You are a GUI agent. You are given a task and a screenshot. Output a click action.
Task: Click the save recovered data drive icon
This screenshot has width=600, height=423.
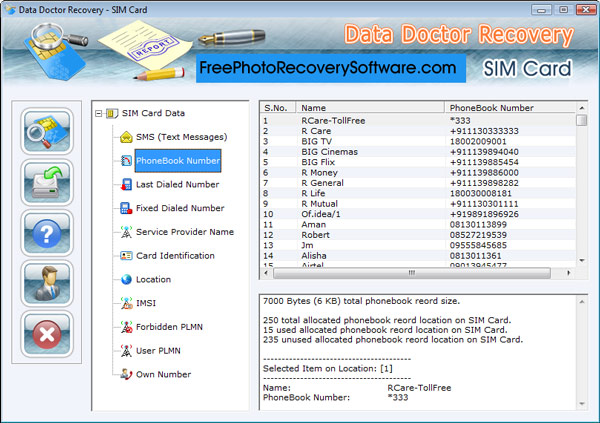(47, 182)
